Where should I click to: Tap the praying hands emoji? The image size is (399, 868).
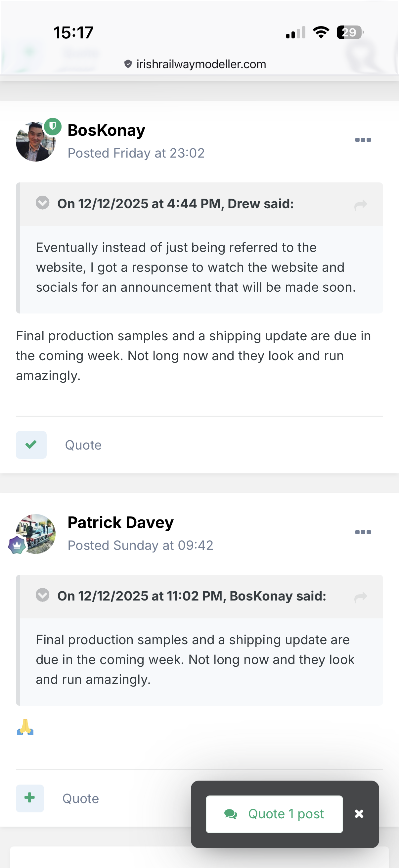click(x=25, y=727)
